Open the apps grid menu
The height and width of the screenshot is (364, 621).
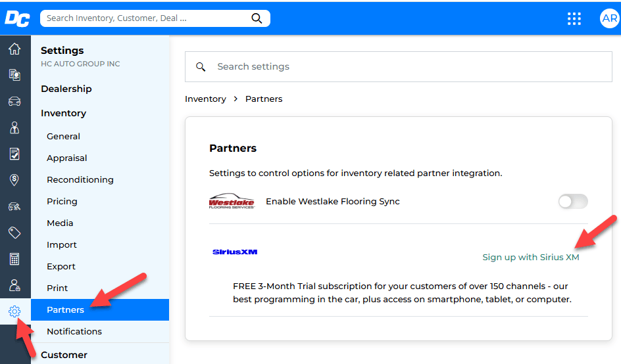coord(574,18)
